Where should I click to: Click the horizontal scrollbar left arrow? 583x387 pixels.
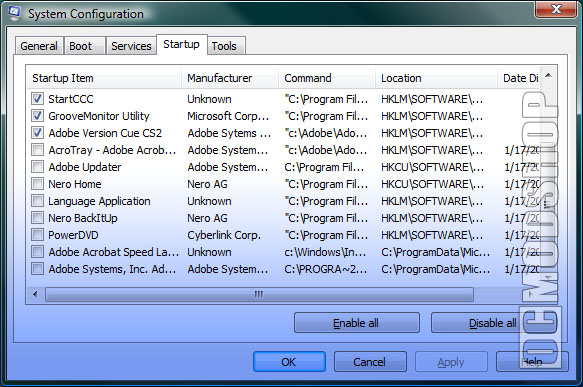click(35, 294)
